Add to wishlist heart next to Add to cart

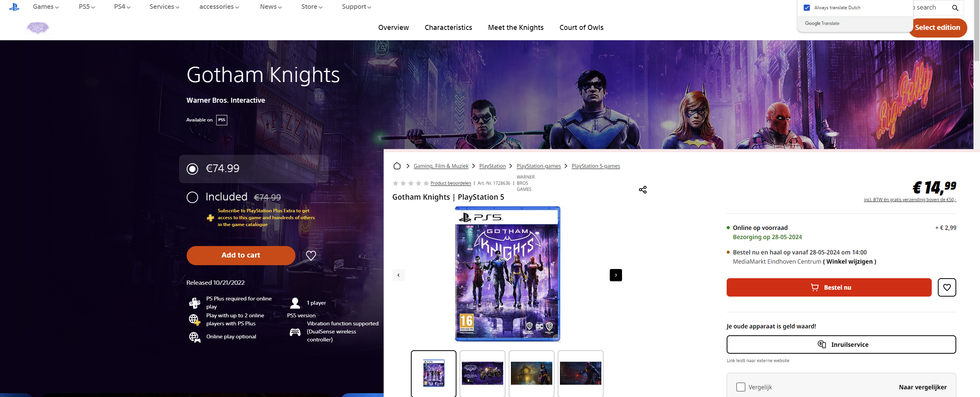pos(311,255)
